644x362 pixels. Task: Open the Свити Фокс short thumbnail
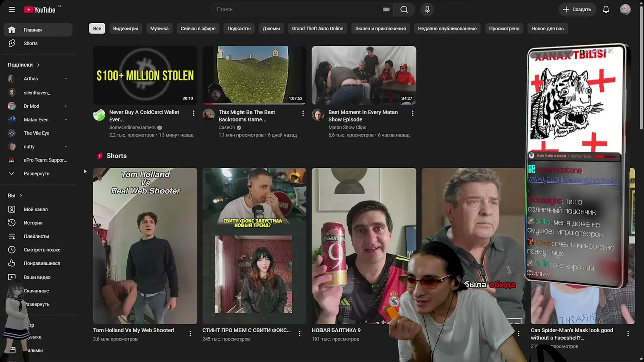click(x=255, y=246)
